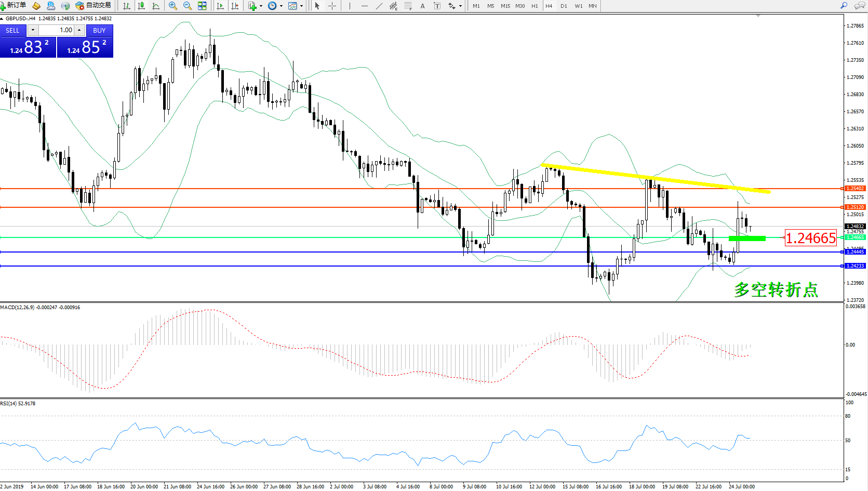Draw a vertical line with the toolbar tool
This screenshot has width=868, height=491.
pyautogui.click(x=350, y=6)
